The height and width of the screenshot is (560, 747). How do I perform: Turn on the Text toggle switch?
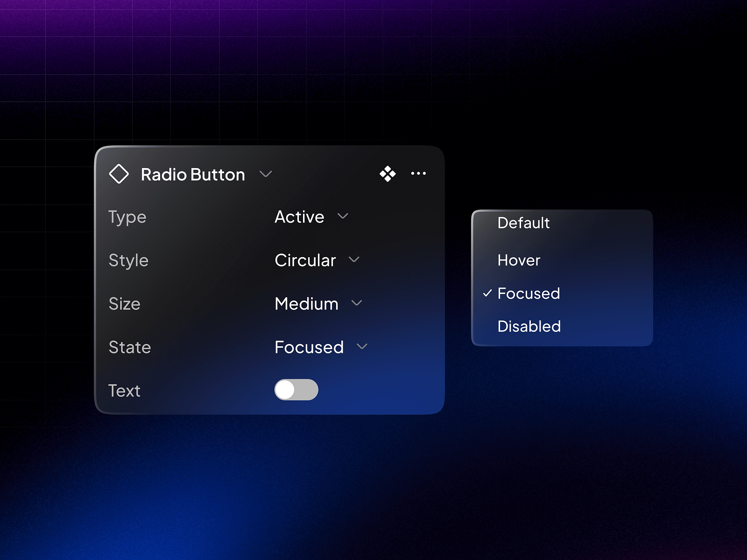coord(296,390)
